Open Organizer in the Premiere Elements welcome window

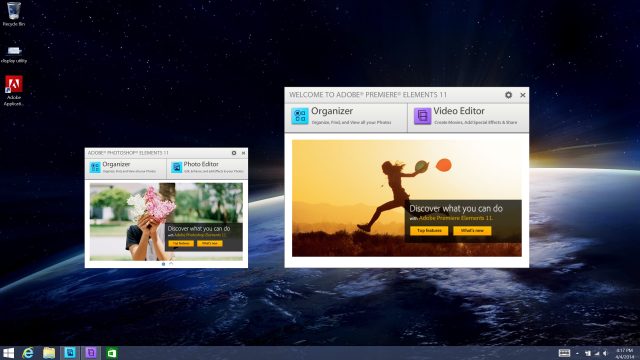tap(346, 118)
